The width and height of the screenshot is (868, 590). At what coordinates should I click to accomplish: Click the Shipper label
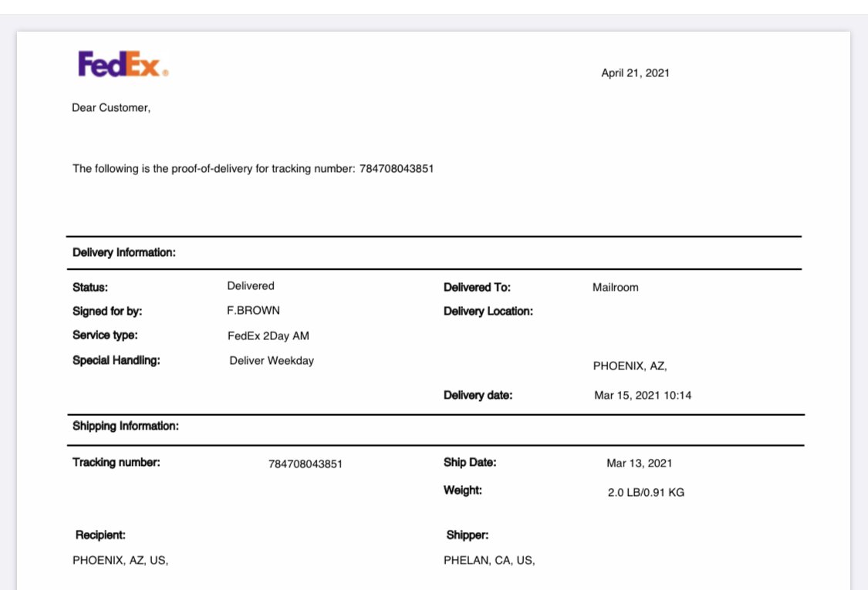pyautogui.click(x=468, y=534)
